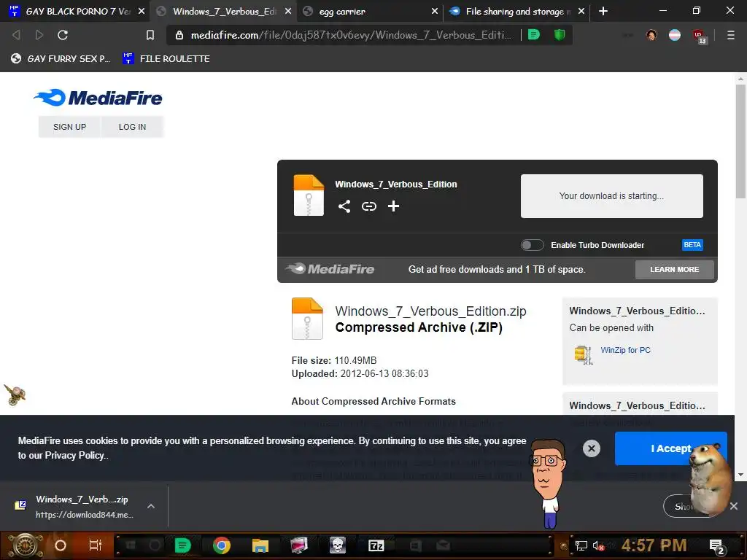Go back with the browser back arrow
This screenshot has height=560, width=747.
(x=16, y=35)
